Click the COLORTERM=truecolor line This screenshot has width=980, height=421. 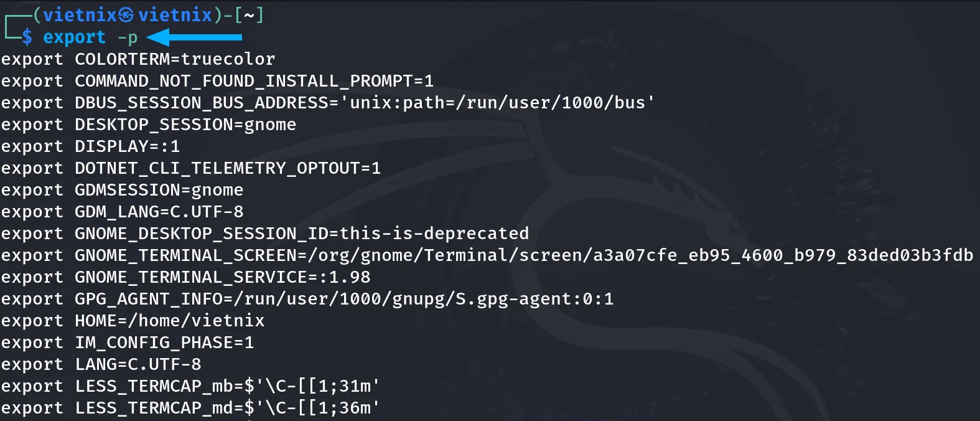[138, 59]
